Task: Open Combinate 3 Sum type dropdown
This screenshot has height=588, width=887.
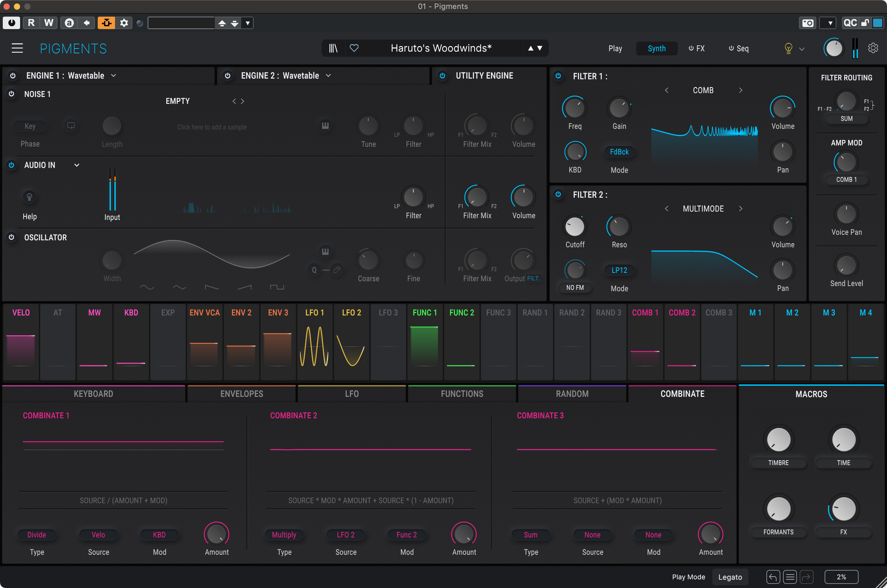Action: click(530, 535)
